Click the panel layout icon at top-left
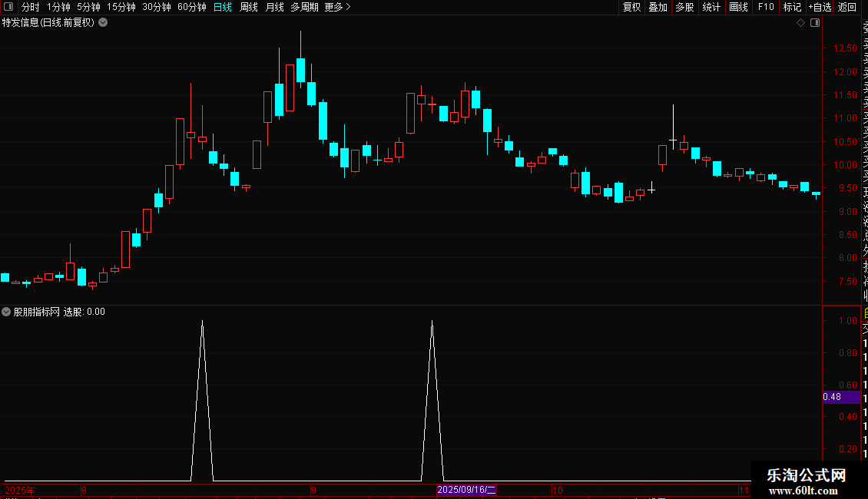868x499 pixels. tap(8, 7)
